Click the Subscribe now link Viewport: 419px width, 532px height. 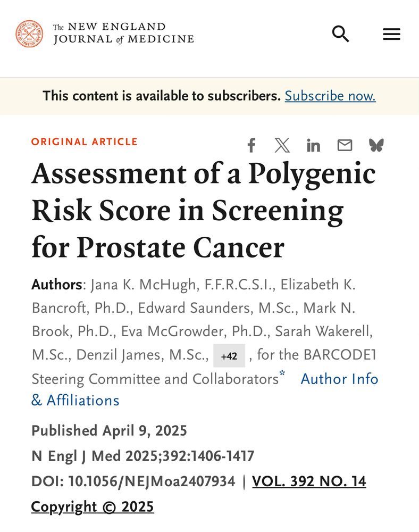tap(330, 96)
